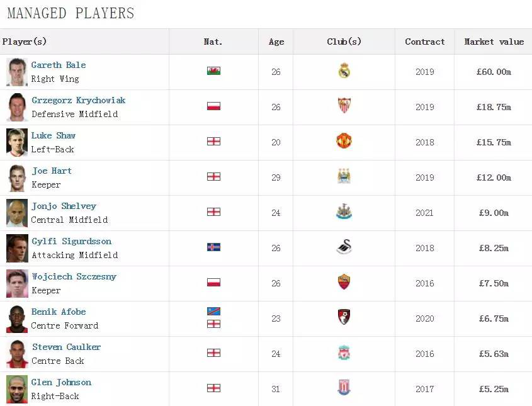Click Sevilla club crest in Krychowiak row
Image resolution: width=532 pixels, height=406 pixels.
pyautogui.click(x=344, y=106)
